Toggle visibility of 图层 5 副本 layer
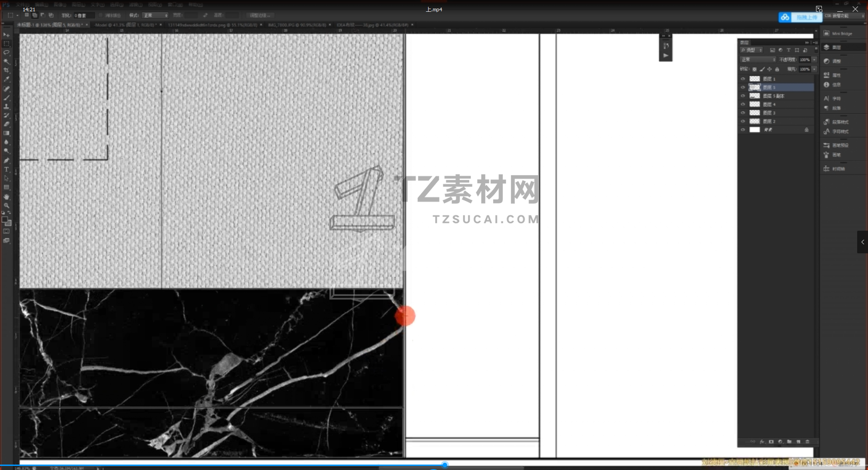This screenshot has height=470, width=868. (743, 96)
